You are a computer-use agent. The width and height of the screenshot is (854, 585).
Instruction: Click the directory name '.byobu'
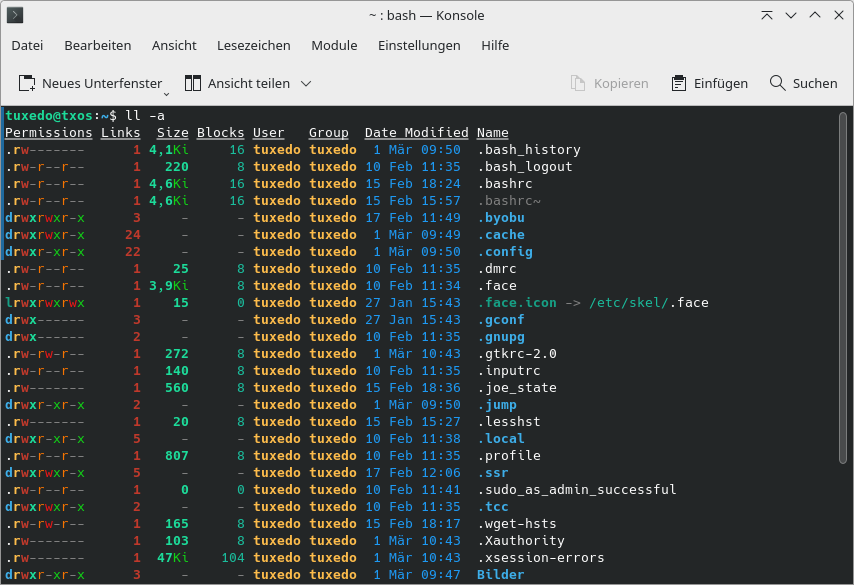click(x=501, y=218)
